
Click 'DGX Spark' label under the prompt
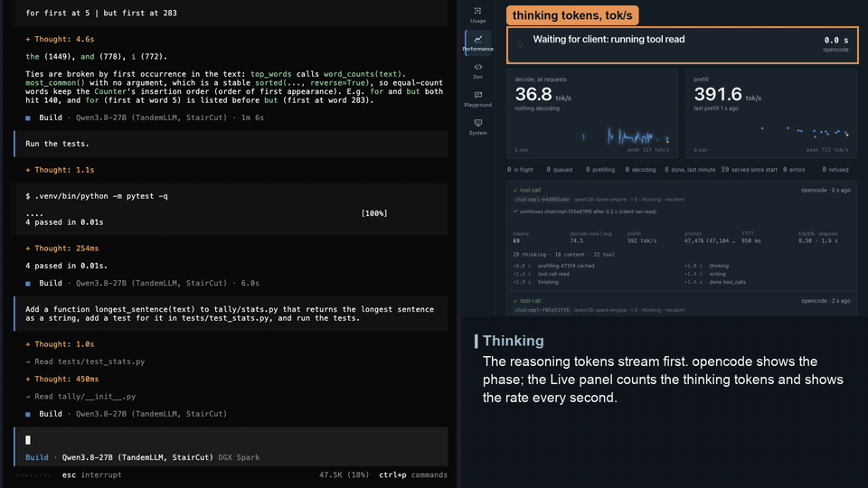pos(239,457)
